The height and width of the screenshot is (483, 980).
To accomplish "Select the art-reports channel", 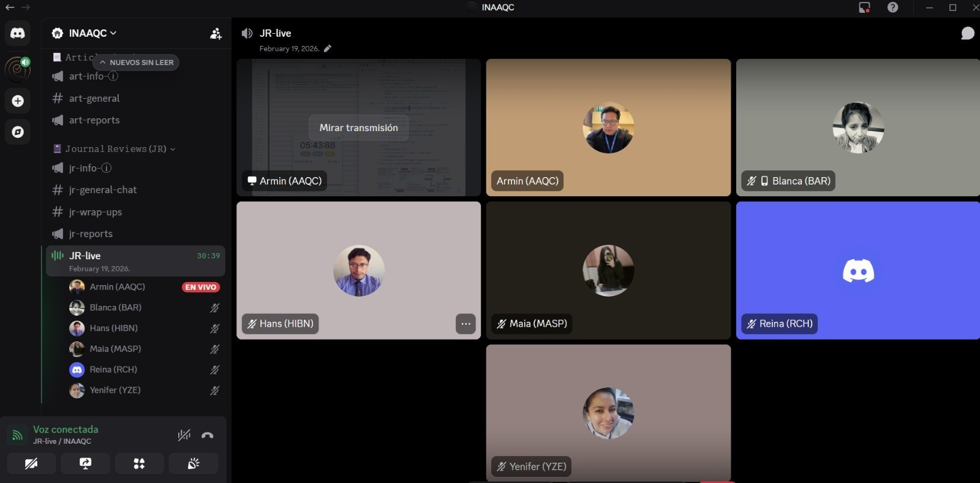I will [x=94, y=120].
